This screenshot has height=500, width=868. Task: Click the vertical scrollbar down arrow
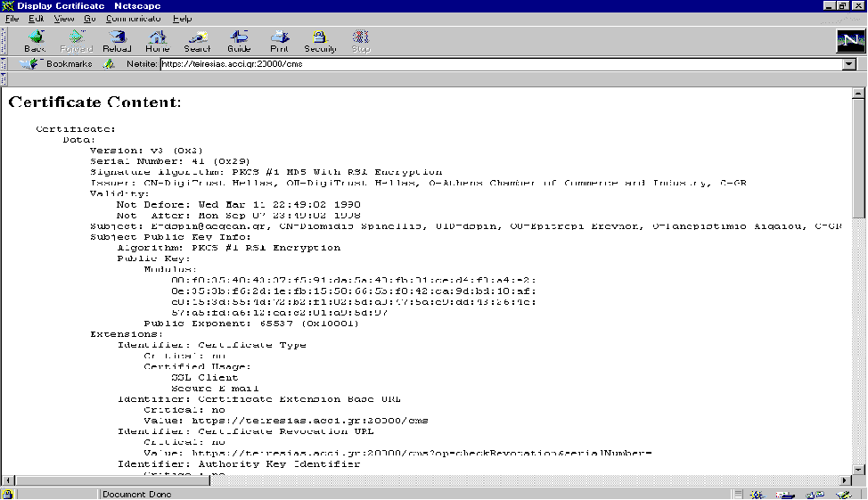(858, 470)
